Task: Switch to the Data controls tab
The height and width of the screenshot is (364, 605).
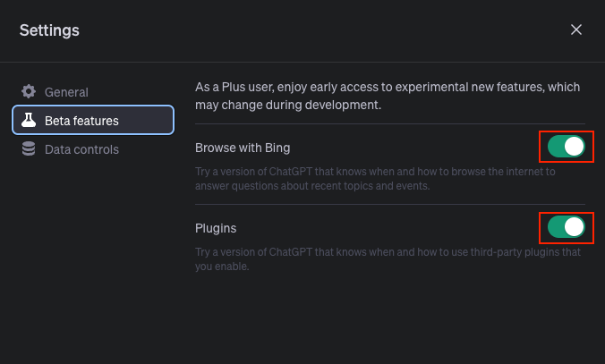Action: (93, 148)
